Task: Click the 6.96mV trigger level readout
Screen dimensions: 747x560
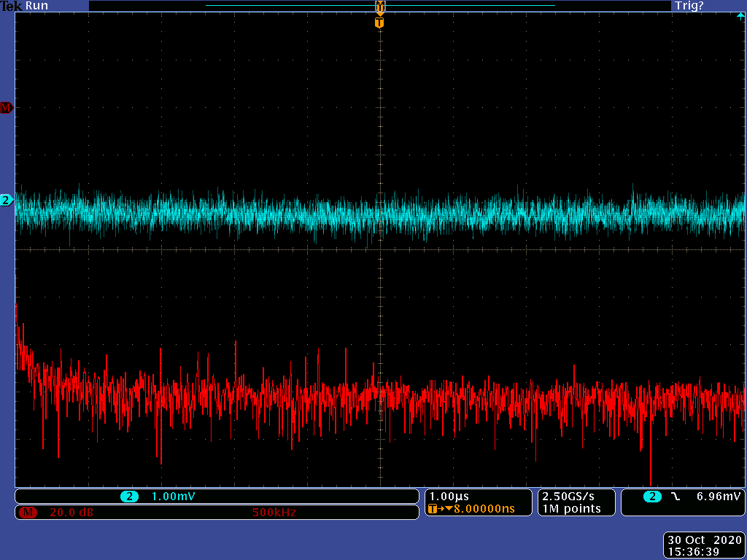Action: (x=719, y=497)
